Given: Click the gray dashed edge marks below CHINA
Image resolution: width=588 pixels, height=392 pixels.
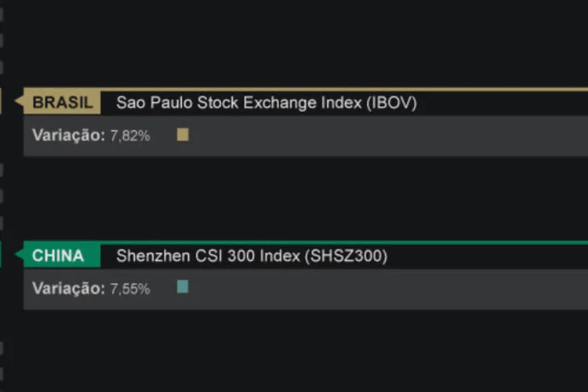Looking at the screenshot, I should coord(2,361).
